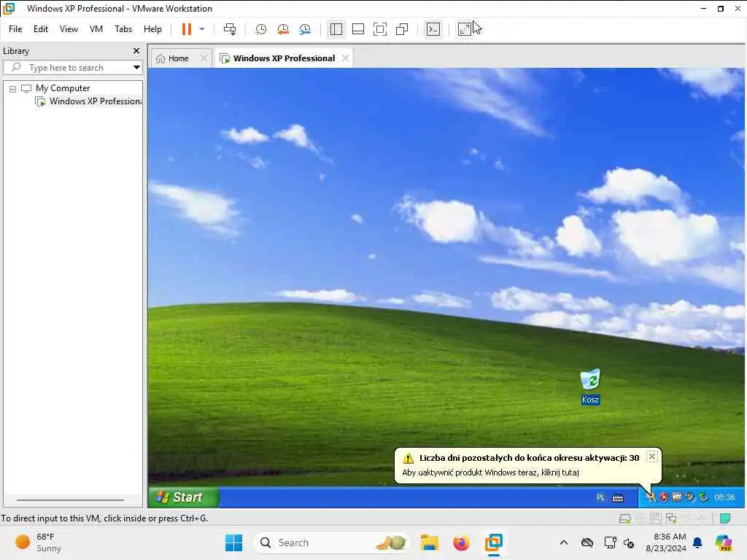Open the library search filter dropdown
Screen dimensions: 747x560
(136, 67)
